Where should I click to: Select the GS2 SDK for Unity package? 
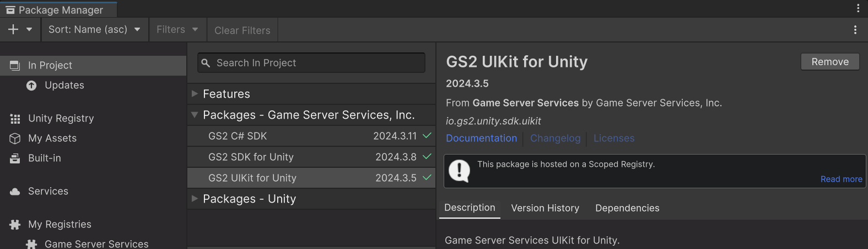(311, 157)
